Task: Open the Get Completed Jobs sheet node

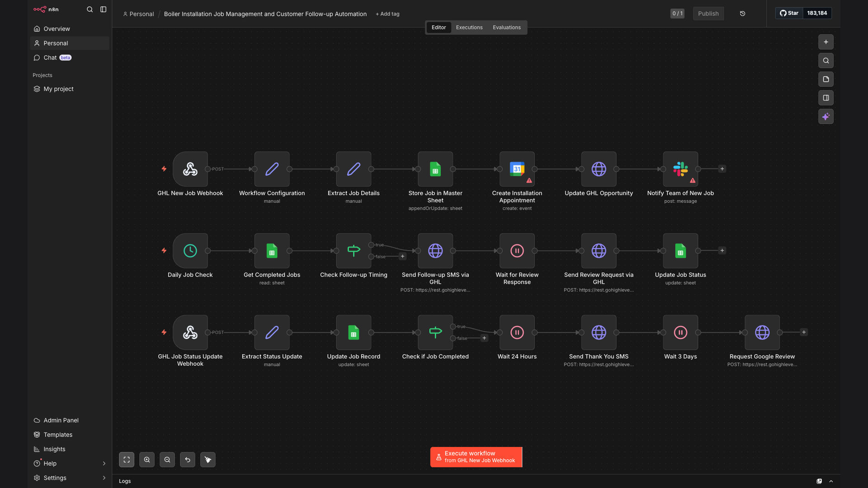Action: pyautogui.click(x=272, y=251)
